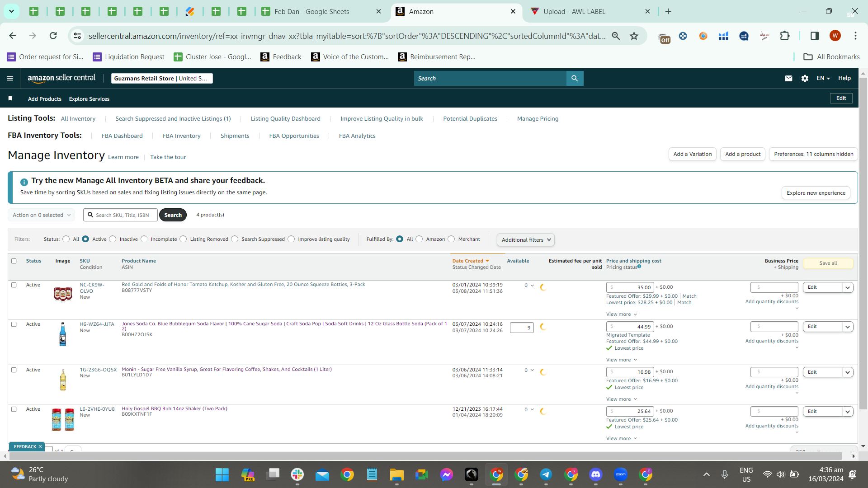Click the Amazon Seller Central logo
Screen dimensions: 868x488
61,78
